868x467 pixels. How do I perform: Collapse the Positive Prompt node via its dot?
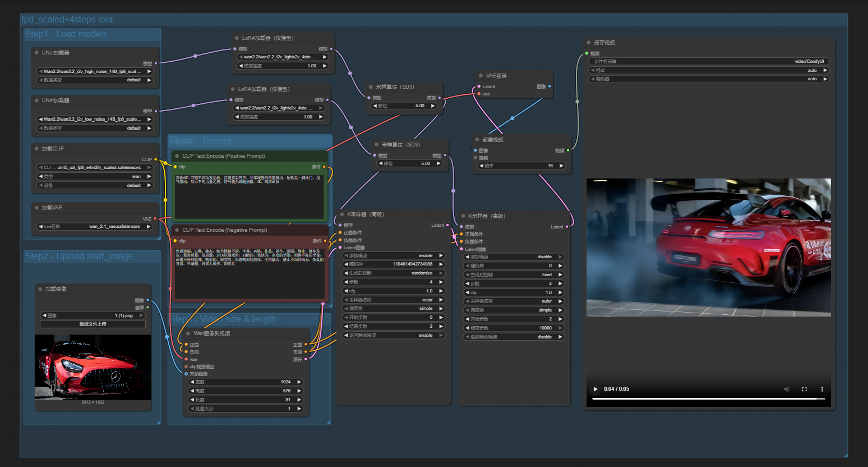point(177,156)
